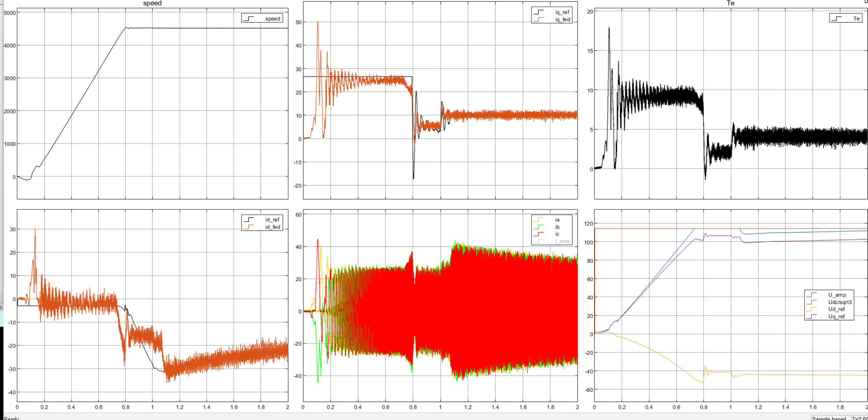
Task: Click the T=2.00 time status field
Action: (x=859, y=418)
